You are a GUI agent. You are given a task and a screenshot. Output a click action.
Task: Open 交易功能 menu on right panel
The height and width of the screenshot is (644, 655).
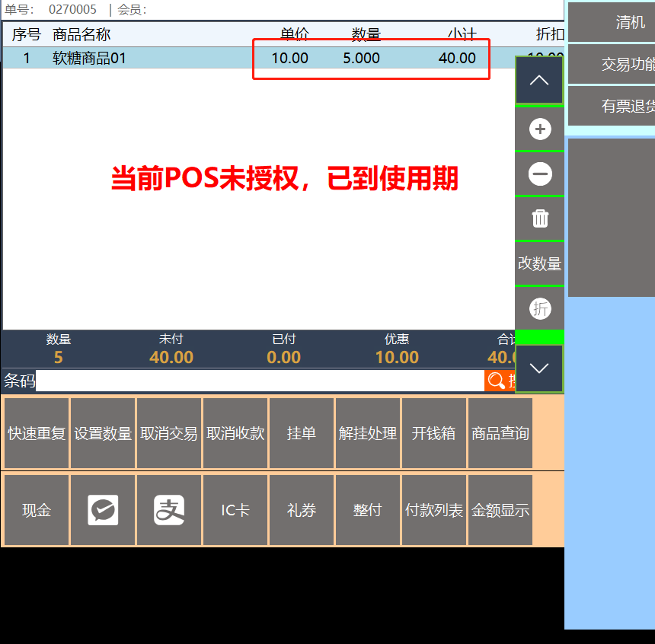[612, 64]
